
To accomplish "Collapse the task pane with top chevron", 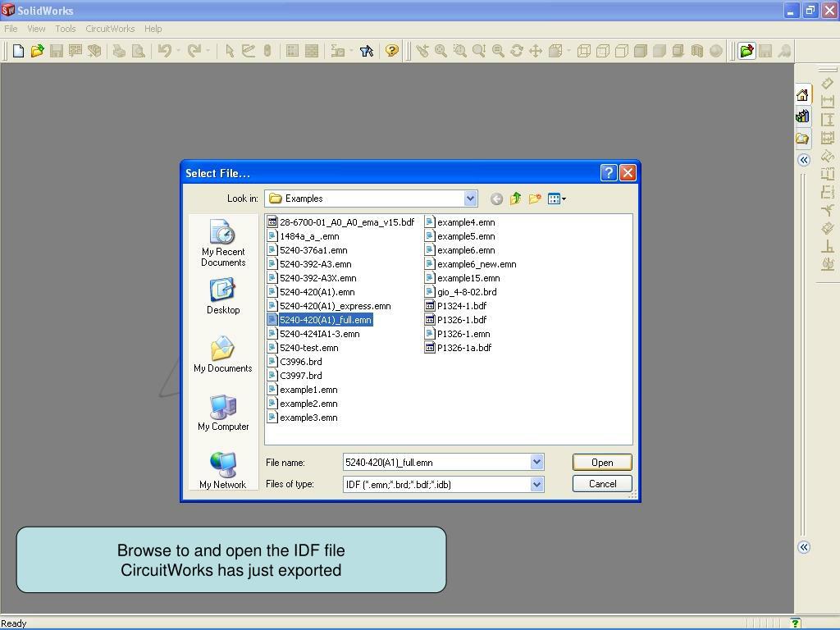I will [x=804, y=160].
